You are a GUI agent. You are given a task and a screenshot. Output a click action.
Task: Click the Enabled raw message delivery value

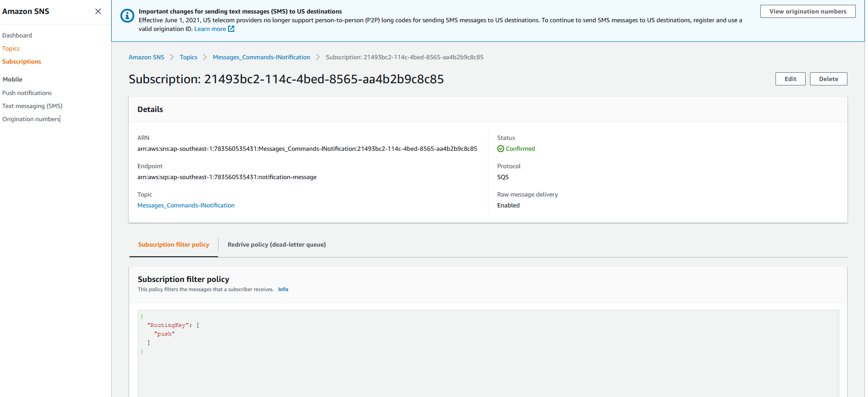(509, 205)
